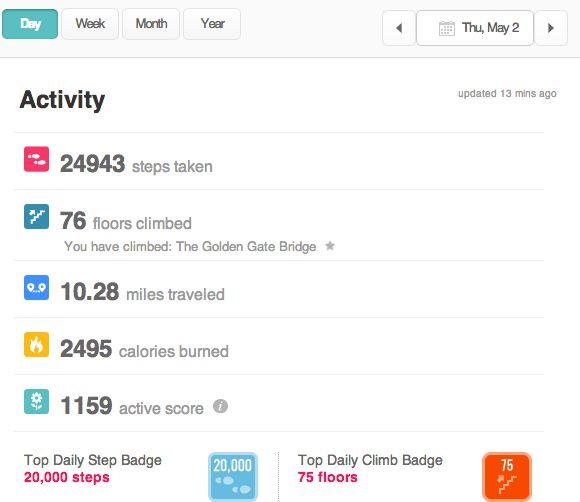Go to next day arrow
The width and height of the screenshot is (580, 502).
coord(551,28)
